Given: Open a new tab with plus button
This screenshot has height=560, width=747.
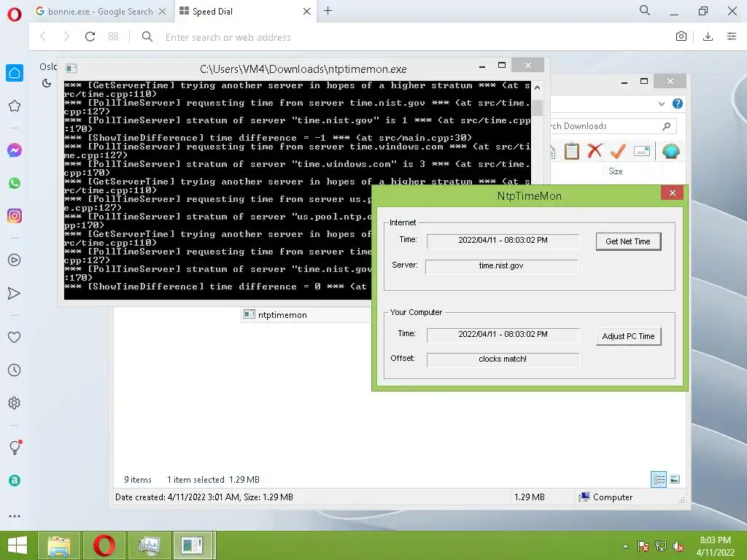Looking at the screenshot, I should pyautogui.click(x=328, y=10).
